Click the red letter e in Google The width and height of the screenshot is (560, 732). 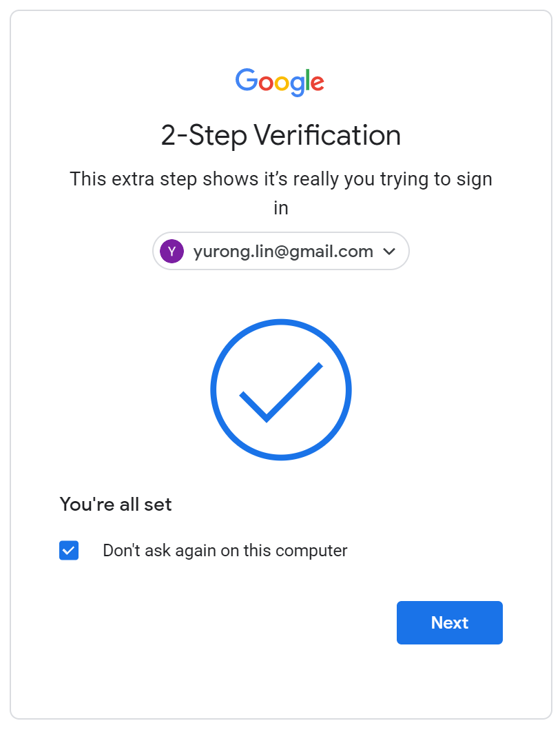click(316, 83)
